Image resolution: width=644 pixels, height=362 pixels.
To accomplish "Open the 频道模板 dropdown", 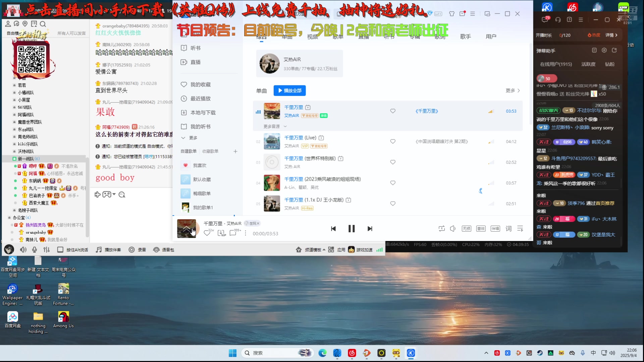I will point(310,250).
